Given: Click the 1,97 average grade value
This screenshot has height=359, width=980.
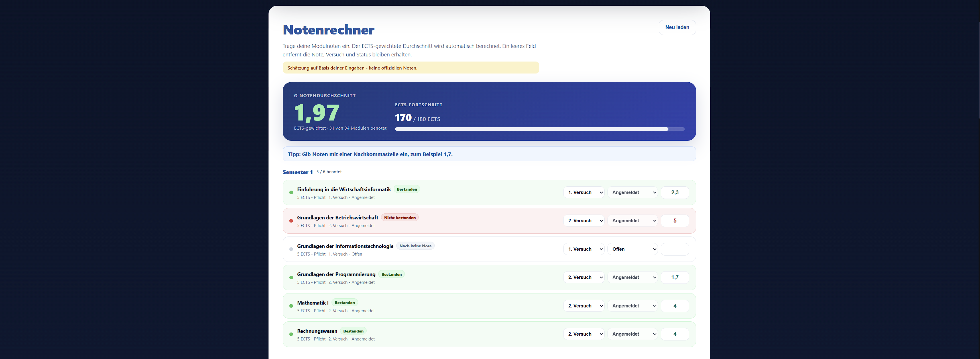Looking at the screenshot, I should tap(316, 113).
